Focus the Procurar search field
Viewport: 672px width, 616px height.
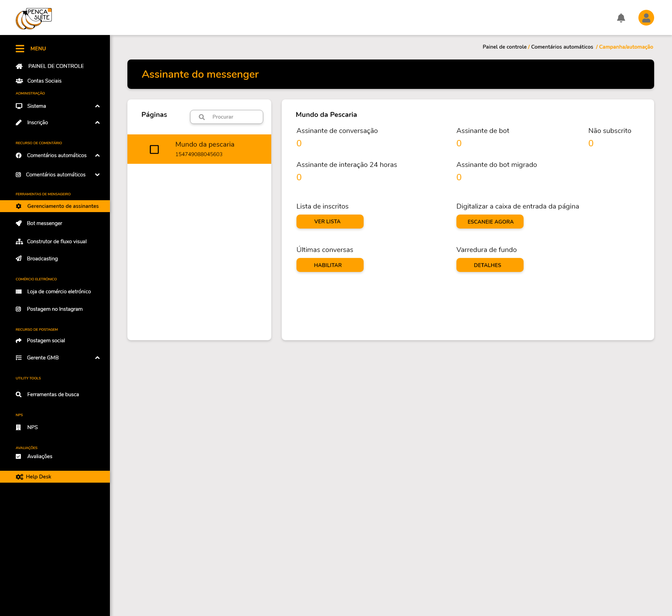click(234, 117)
